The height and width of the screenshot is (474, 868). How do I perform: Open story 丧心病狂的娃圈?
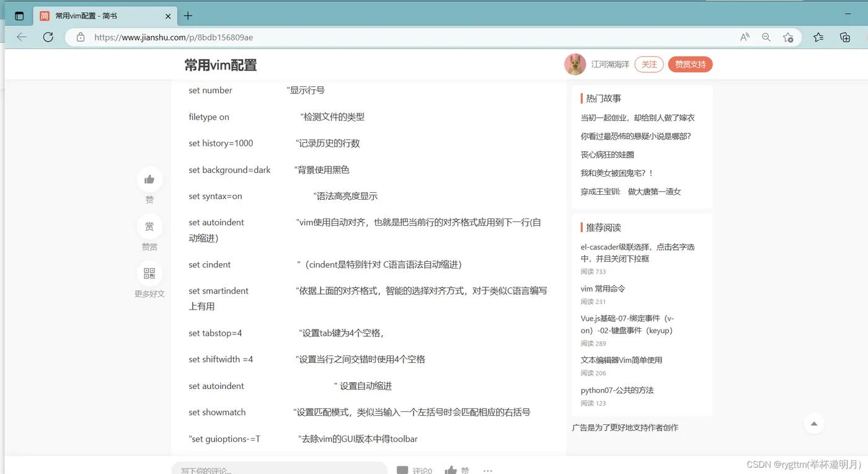point(607,154)
